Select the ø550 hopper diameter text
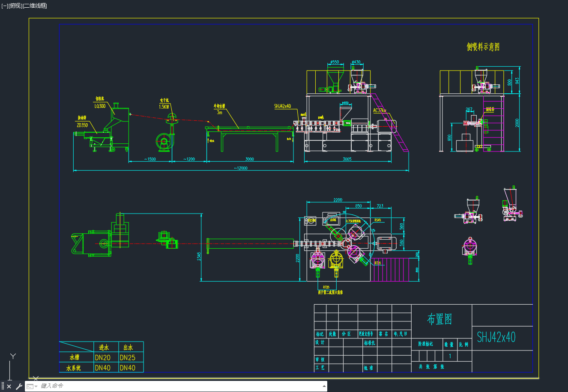568x392 pixels. [334, 62]
